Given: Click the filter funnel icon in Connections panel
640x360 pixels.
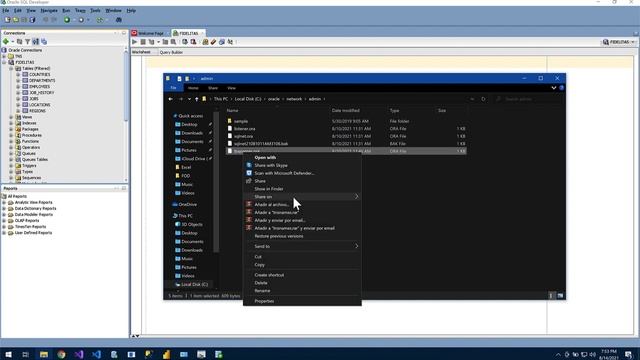Looking at the screenshot, I should coord(27,41).
